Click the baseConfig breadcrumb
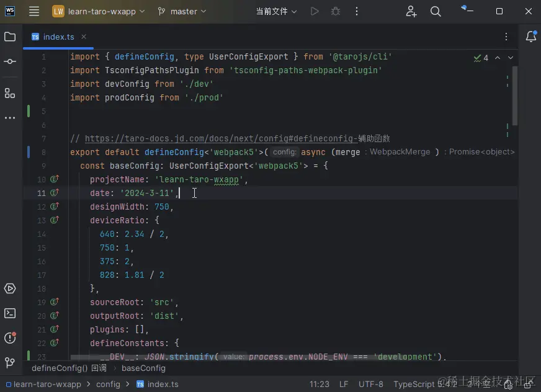 click(x=143, y=368)
